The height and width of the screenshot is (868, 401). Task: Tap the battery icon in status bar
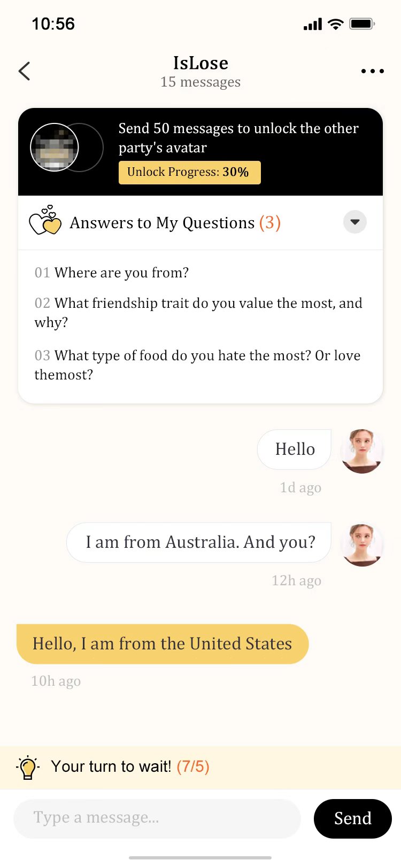tap(362, 24)
